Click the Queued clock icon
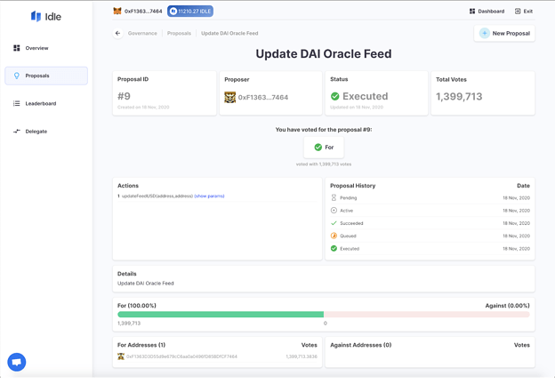 coord(334,236)
